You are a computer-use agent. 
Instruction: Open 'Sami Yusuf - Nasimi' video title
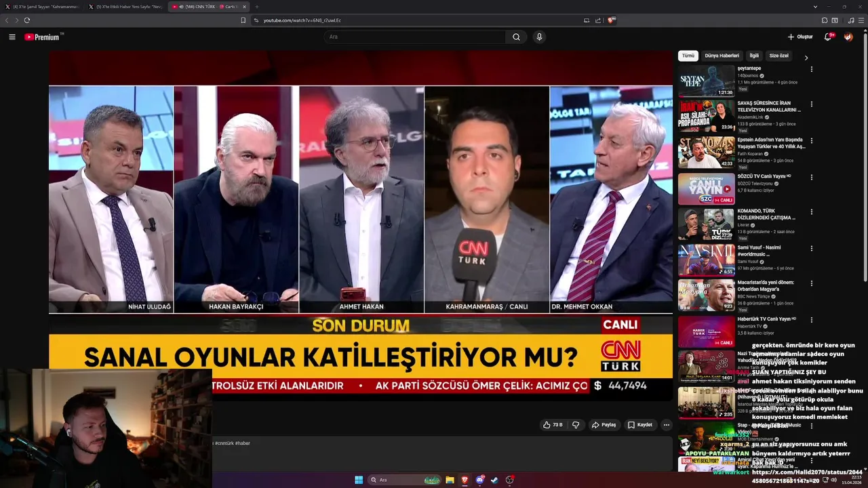point(759,250)
